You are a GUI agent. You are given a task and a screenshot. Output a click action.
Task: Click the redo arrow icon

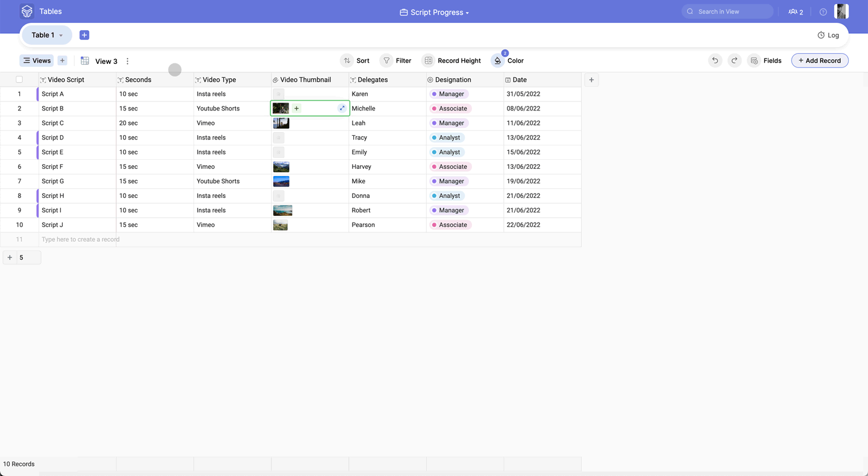tap(734, 60)
